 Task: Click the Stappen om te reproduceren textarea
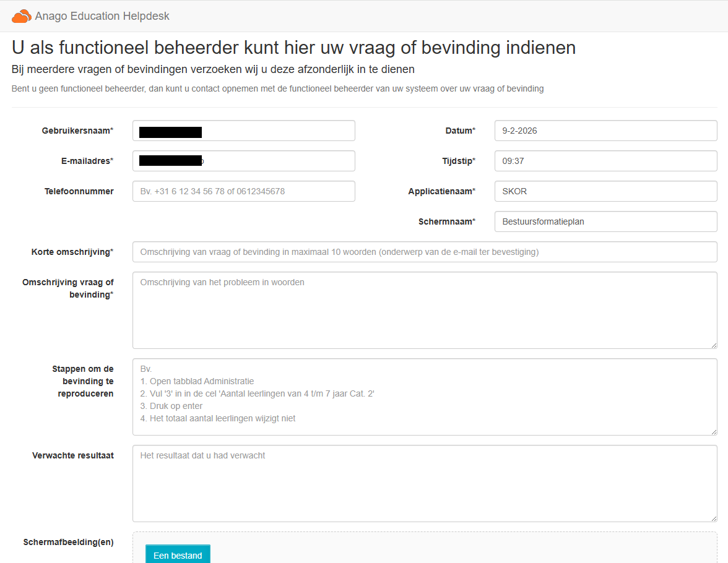(425, 397)
